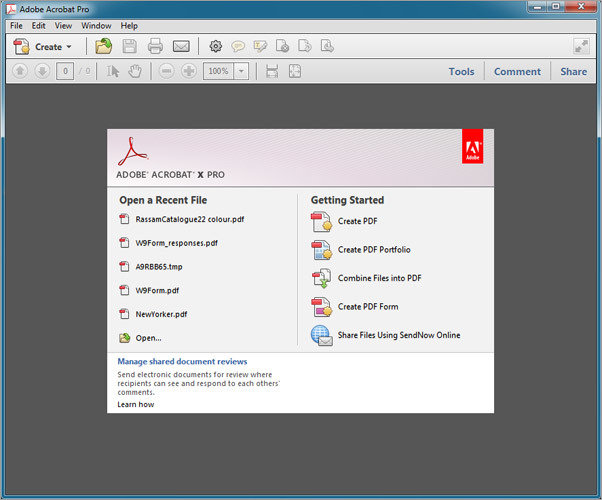Click the Zoom Out minus button

(x=166, y=71)
